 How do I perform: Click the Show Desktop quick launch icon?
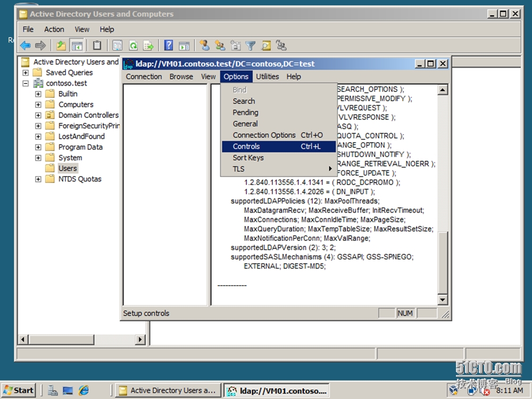click(68, 390)
